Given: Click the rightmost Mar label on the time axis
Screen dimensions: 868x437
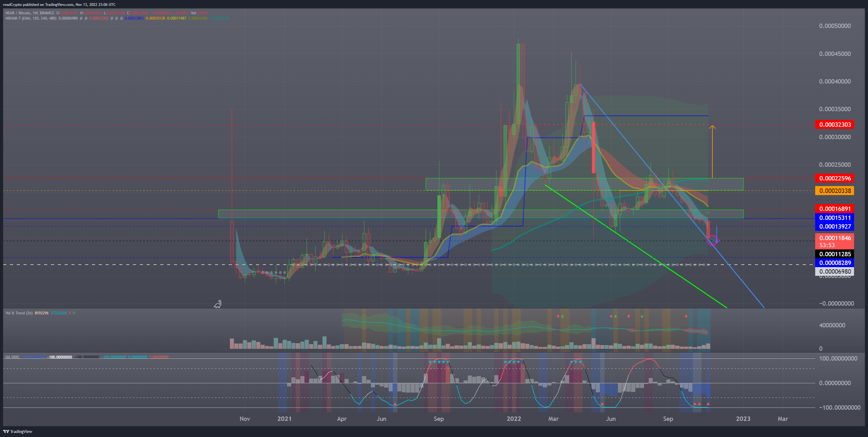Looking at the screenshot, I should (x=783, y=419).
